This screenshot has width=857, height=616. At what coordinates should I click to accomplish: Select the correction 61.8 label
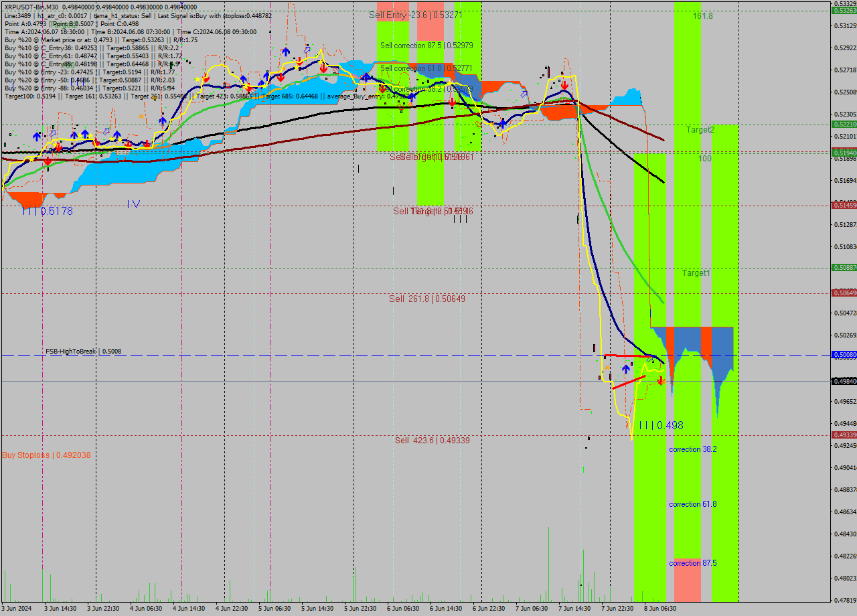click(x=692, y=504)
